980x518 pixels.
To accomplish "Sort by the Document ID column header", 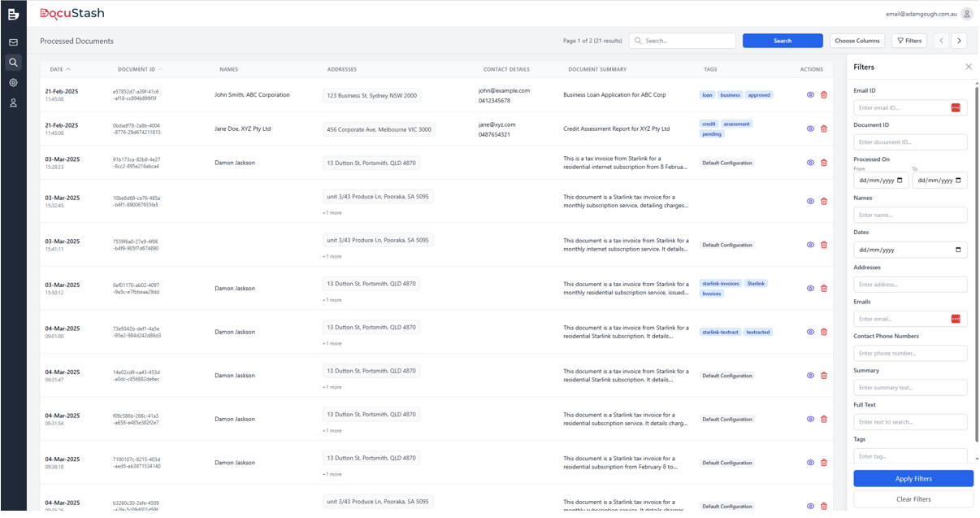I will (x=140, y=69).
